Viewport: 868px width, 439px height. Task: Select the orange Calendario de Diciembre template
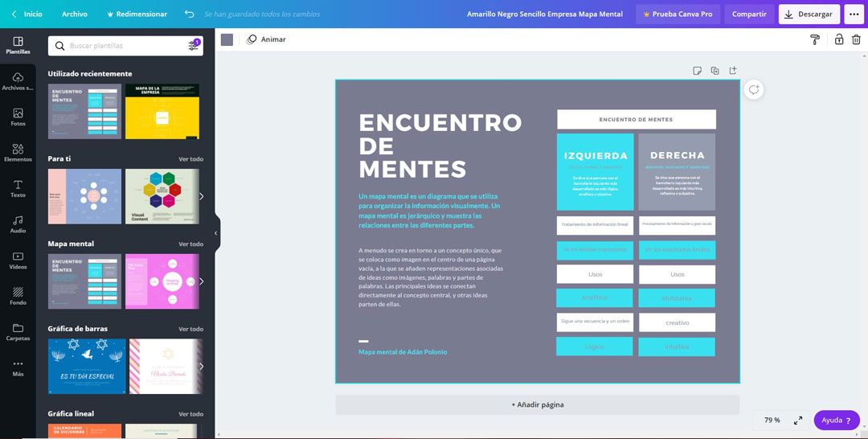[x=84, y=431]
